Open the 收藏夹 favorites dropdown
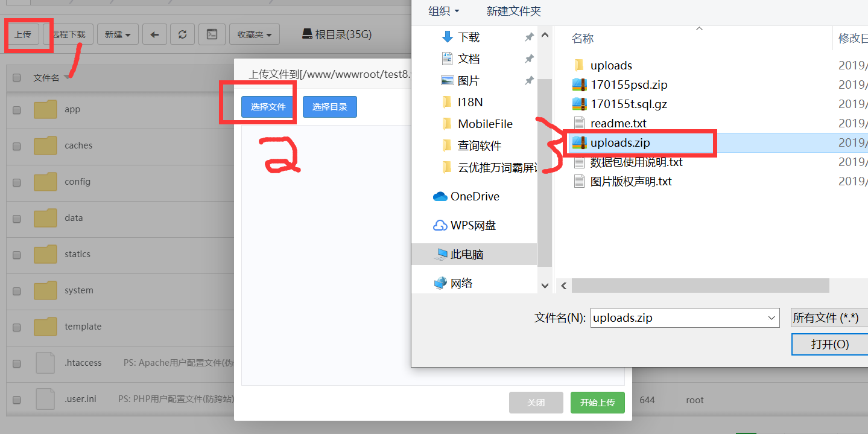The image size is (868, 434). [255, 34]
